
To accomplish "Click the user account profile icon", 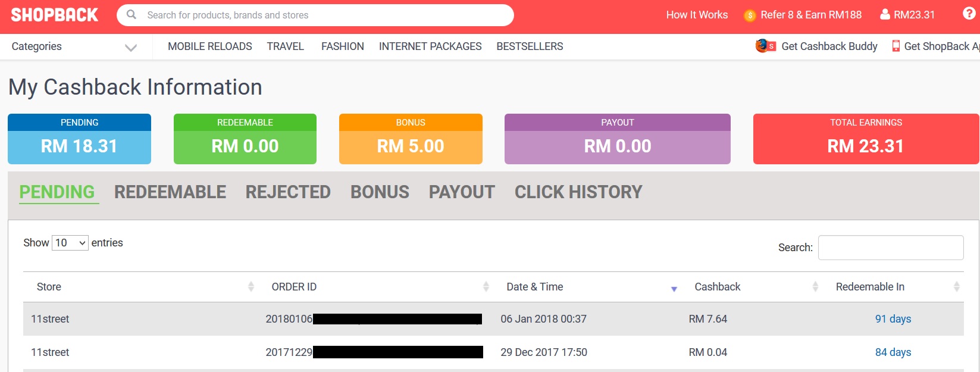I will click(x=885, y=14).
